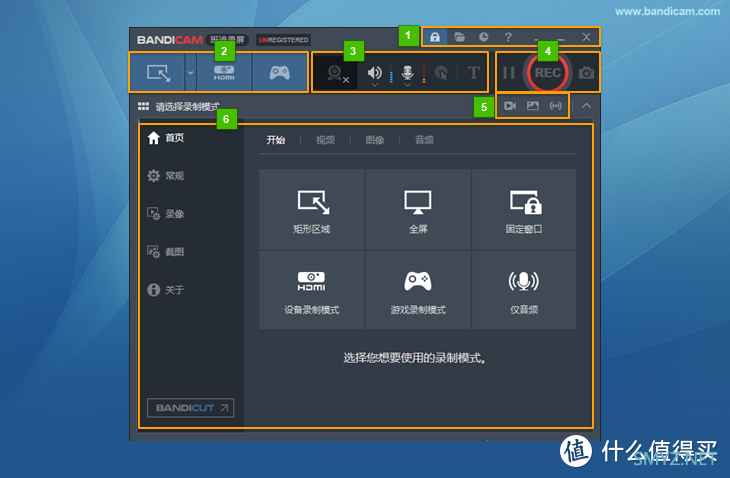Screen dimensions: 730x478
Task: Switch to the 视频 tab
Action: tap(325, 140)
